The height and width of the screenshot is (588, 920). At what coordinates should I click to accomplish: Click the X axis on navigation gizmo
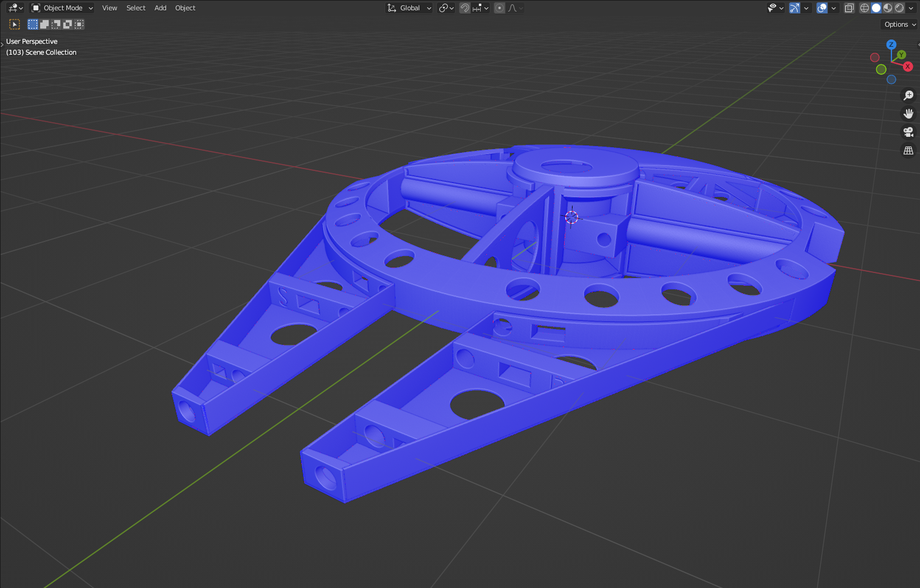(x=908, y=66)
